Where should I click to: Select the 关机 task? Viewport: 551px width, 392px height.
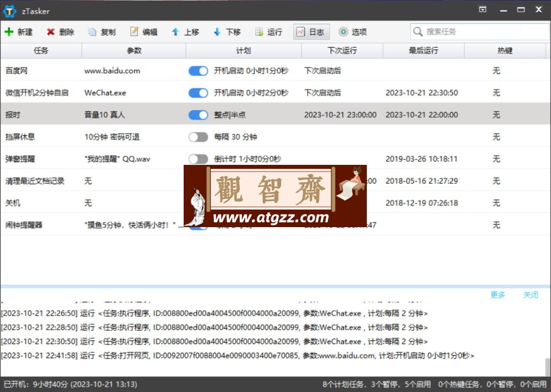(x=13, y=203)
